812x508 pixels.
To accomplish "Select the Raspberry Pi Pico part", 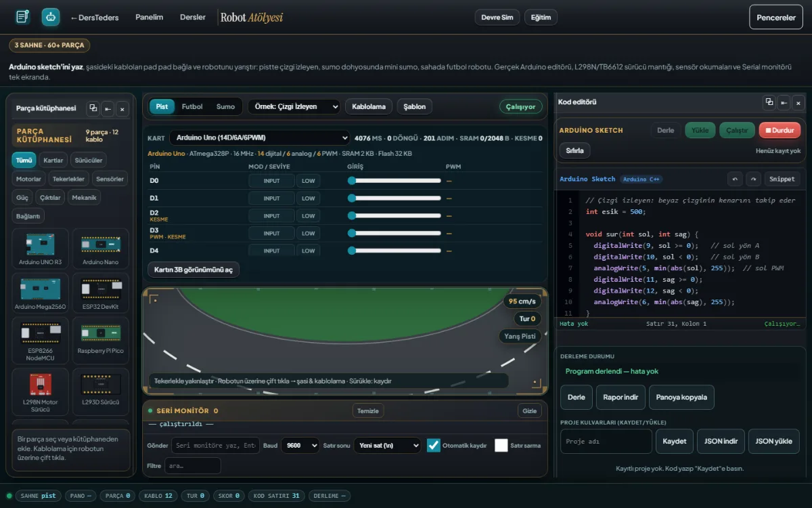I will point(101,341).
